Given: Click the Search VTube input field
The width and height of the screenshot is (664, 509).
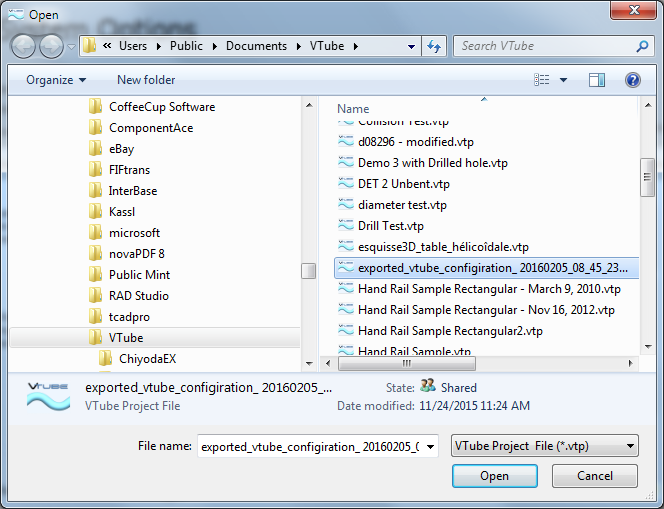Looking at the screenshot, I should 545,46.
